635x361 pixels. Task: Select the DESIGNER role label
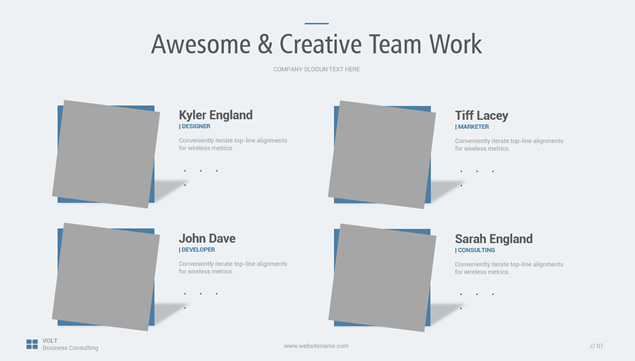[196, 126]
